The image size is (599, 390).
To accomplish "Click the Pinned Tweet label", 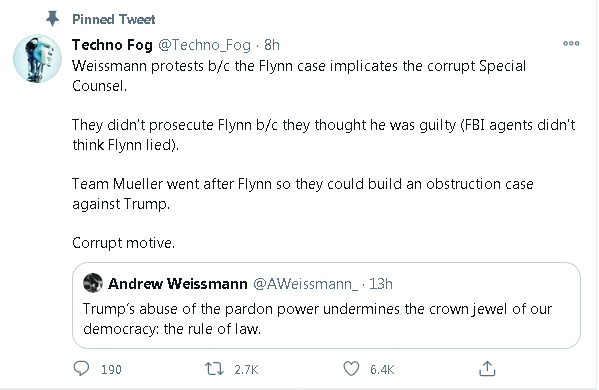I will 113,19.
